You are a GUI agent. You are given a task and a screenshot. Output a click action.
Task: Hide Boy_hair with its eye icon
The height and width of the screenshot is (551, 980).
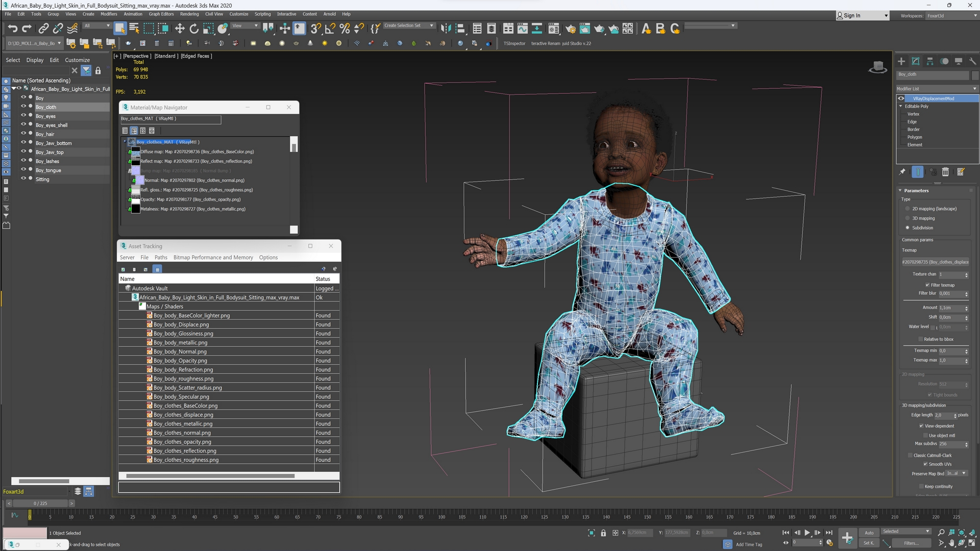tap(23, 134)
